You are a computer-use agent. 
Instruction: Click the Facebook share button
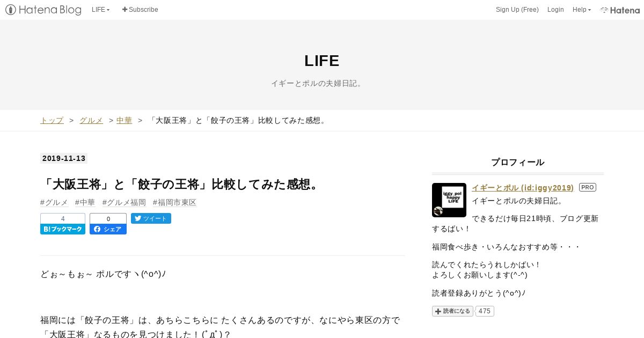pos(108,229)
